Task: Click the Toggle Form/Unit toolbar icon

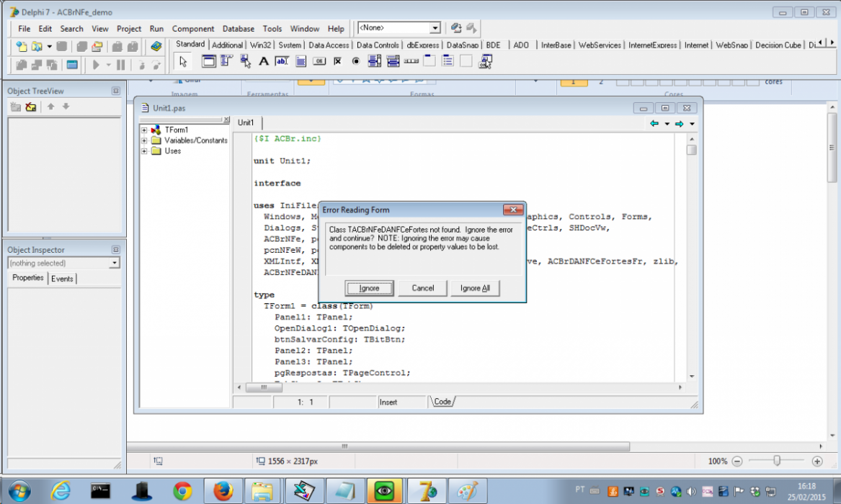Action: [52, 65]
